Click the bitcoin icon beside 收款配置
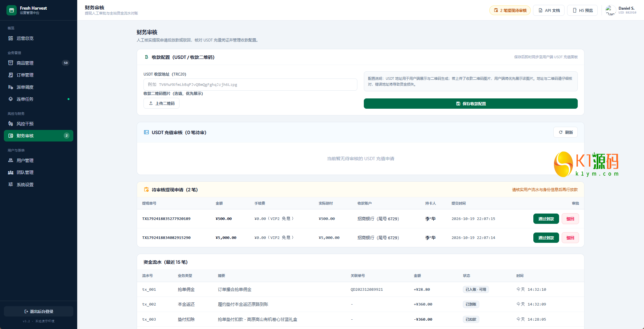644x329 pixels. [146, 57]
